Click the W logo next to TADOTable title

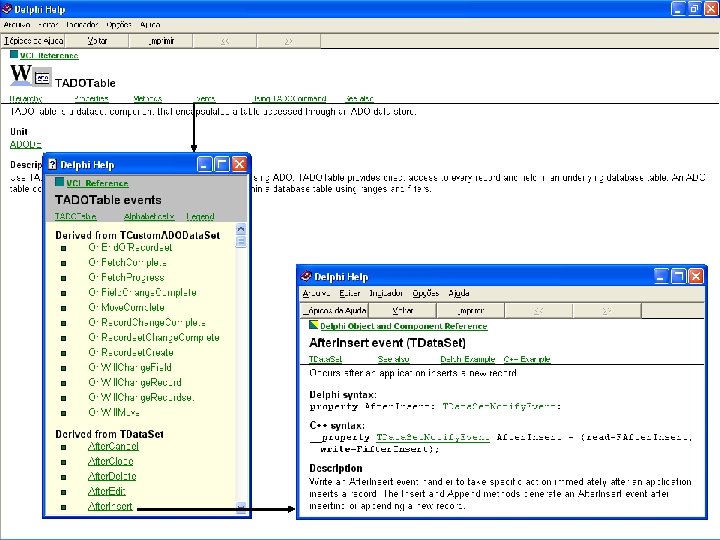point(21,75)
